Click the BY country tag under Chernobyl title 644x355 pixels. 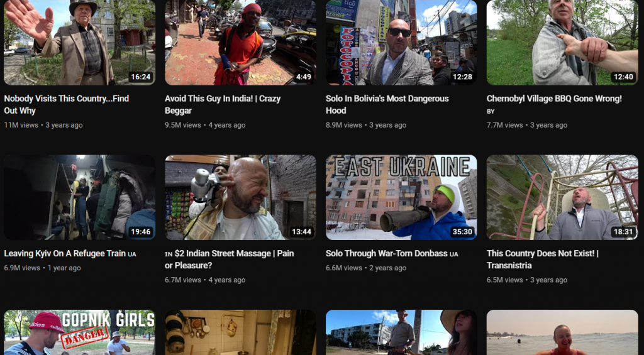click(491, 112)
